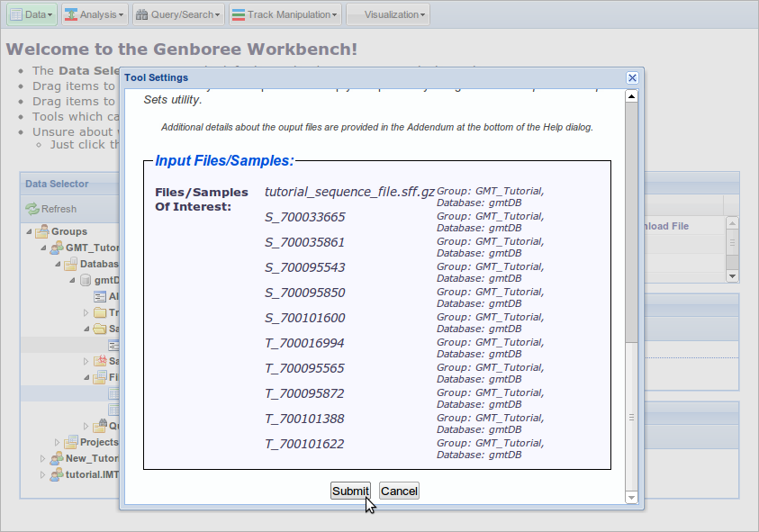Click the Tool Settings scrollbar down arrow
The width and height of the screenshot is (759, 532).
pyautogui.click(x=631, y=497)
